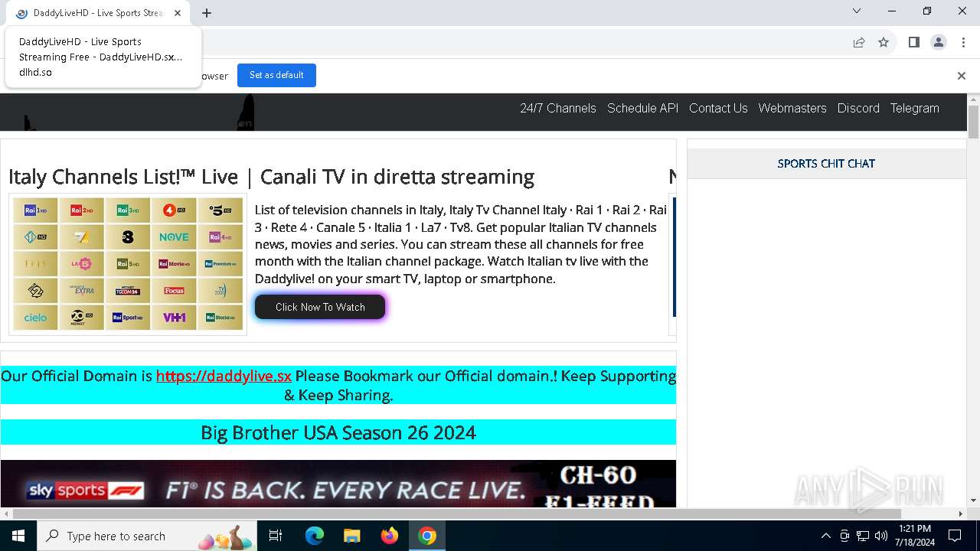Open the tab search chevron
Image resolution: width=980 pixels, height=551 pixels.
pyautogui.click(x=857, y=11)
